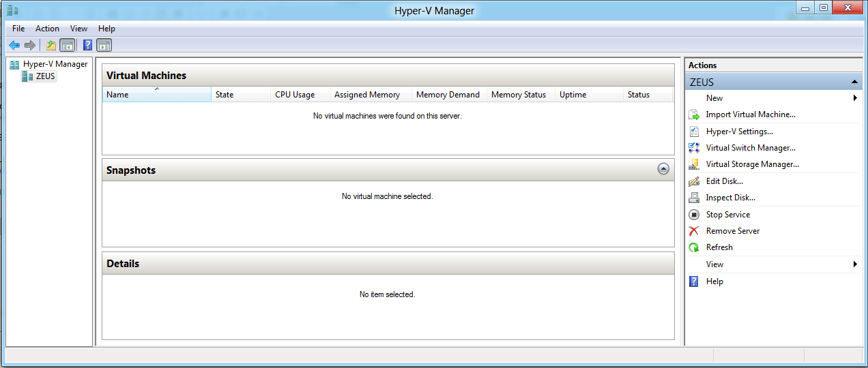Launch Virtual Switch Manager

pyautogui.click(x=751, y=148)
